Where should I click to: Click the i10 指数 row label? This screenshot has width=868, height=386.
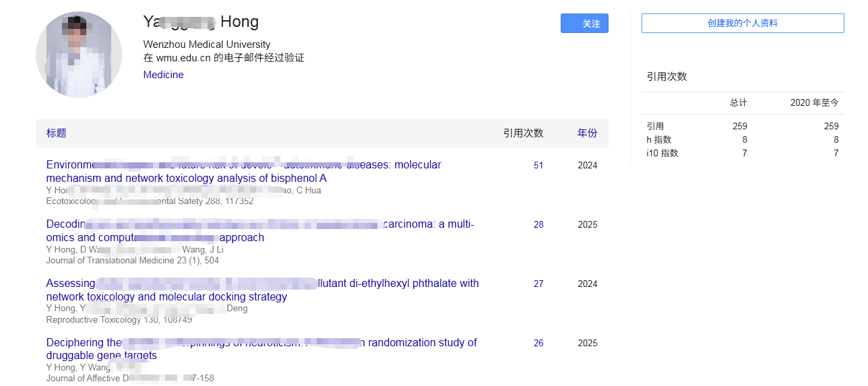[x=662, y=154]
